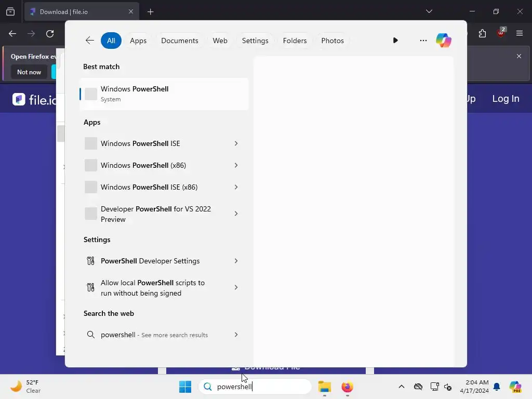This screenshot has height=399, width=532.
Task: Switch to the Web filter tab
Action: (220, 41)
